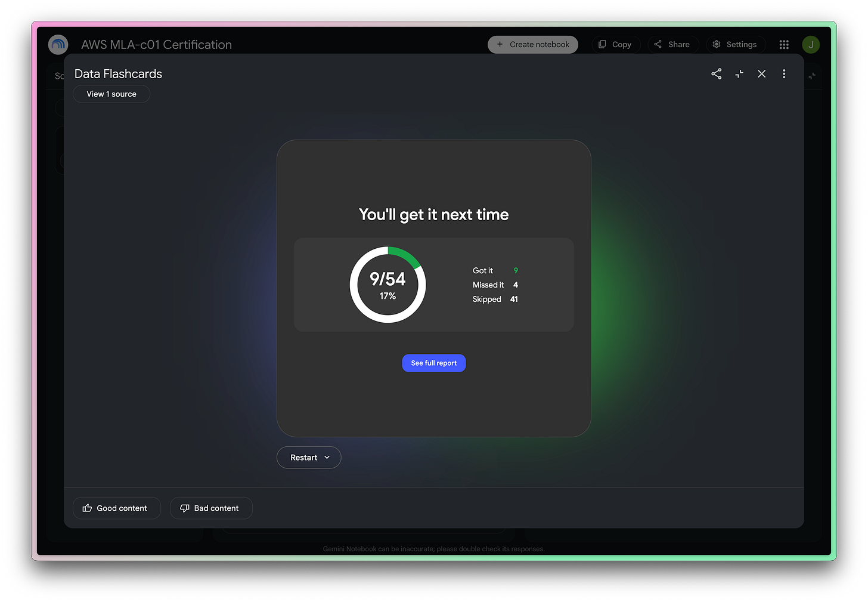Rate flashcards as Bad content
This screenshot has width=868, height=602.
point(211,508)
